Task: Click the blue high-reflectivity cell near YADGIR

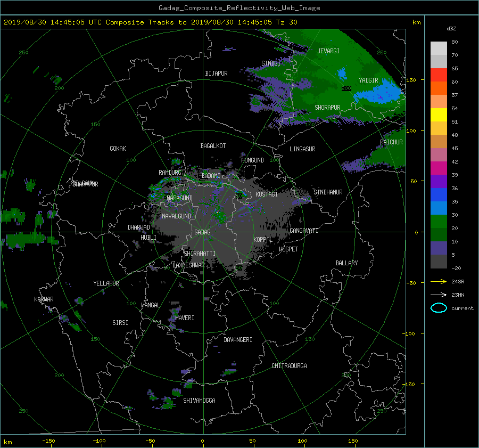Action: [379, 92]
